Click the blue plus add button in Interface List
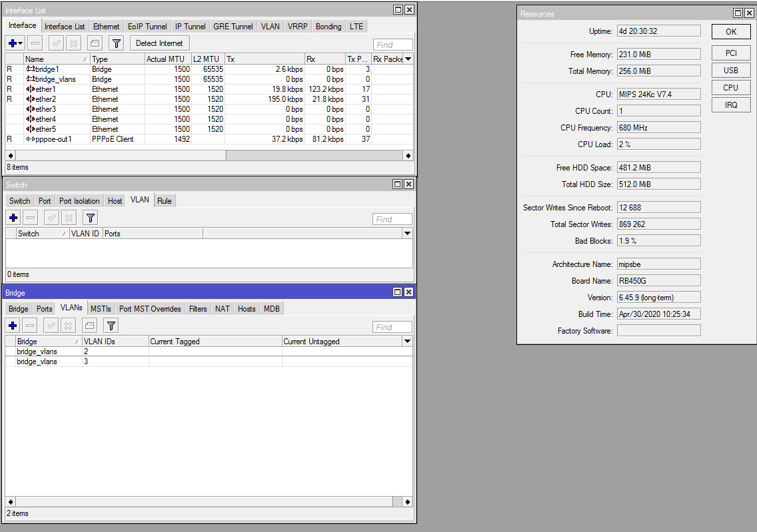 pos(13,43)
